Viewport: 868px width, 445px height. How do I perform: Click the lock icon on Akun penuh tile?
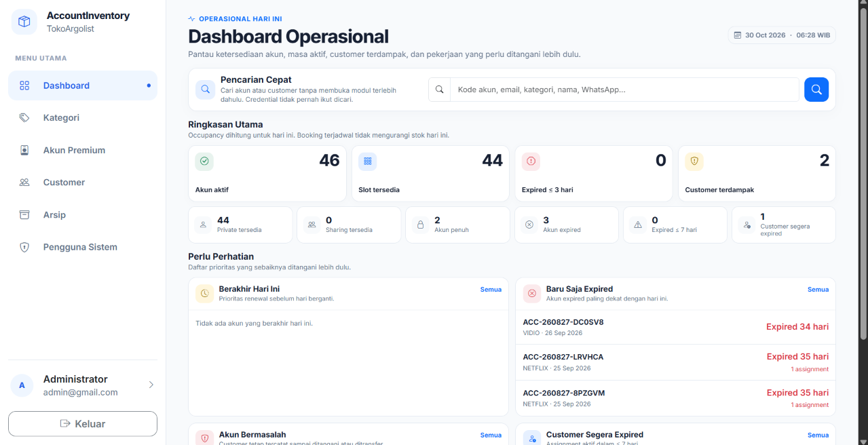pos(421,225)
